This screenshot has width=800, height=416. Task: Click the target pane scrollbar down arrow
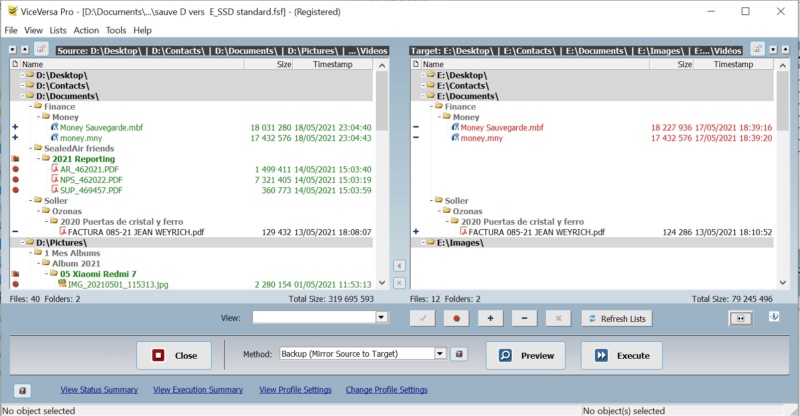(x=783, y=283)
